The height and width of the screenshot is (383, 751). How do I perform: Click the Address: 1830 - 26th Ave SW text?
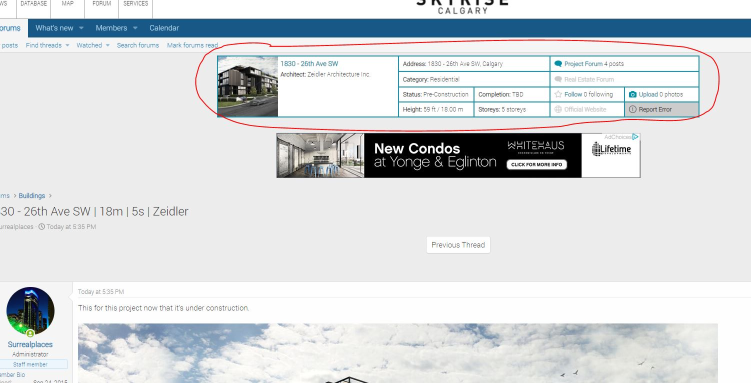453,64
